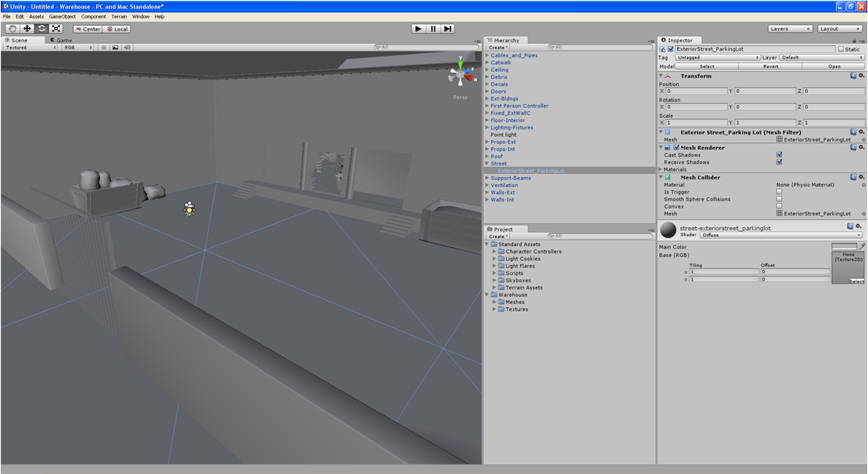Disable Cast Shadows in Mesh Renderer
The width and height of the screenshot is (868, 474).
point(779,155)
